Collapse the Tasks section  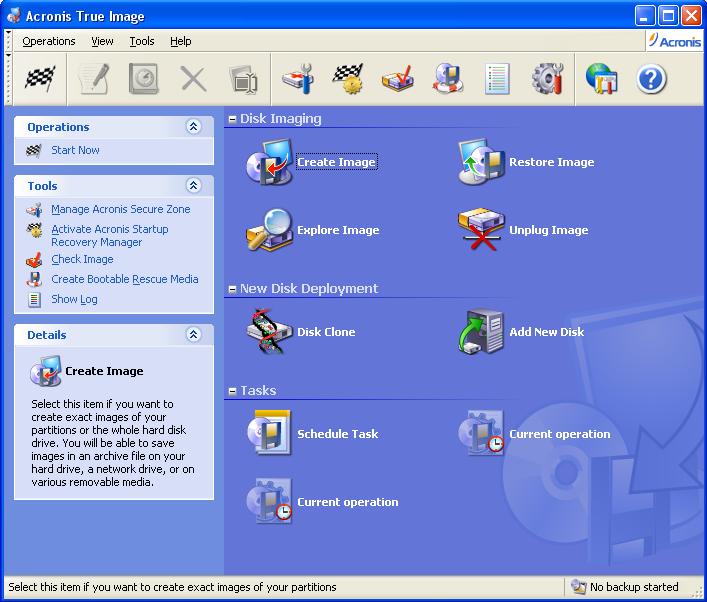[x=233, y=391]
